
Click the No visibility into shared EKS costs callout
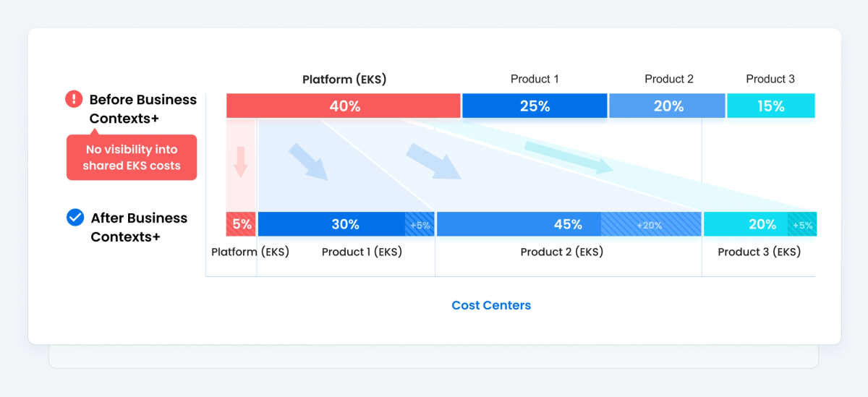point(132,158)
